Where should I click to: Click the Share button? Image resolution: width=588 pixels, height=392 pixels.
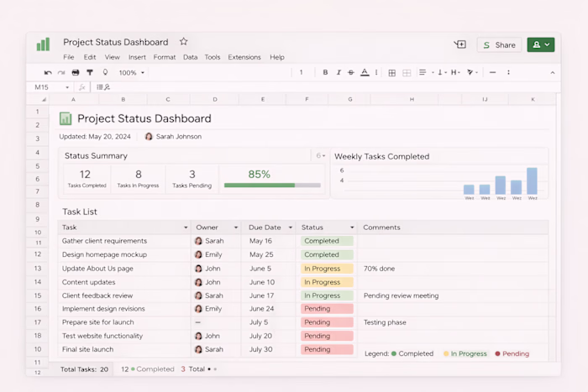point(499,45)
